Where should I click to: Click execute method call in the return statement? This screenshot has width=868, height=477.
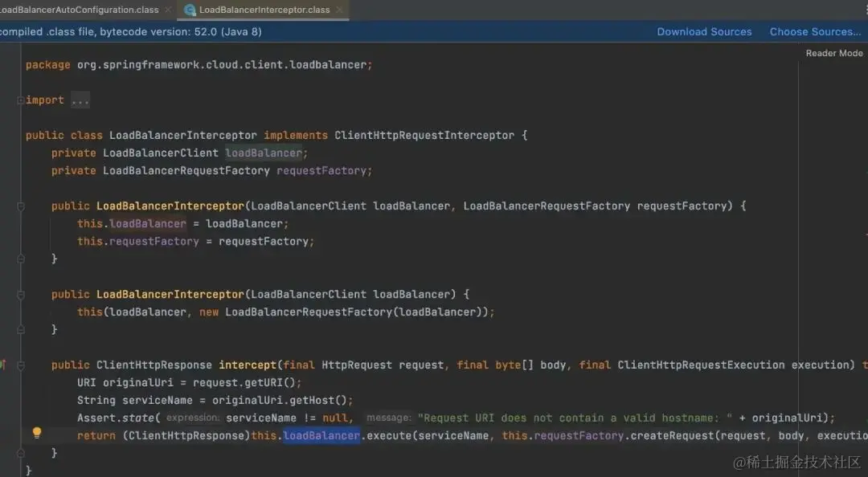(x=389, y=436)
